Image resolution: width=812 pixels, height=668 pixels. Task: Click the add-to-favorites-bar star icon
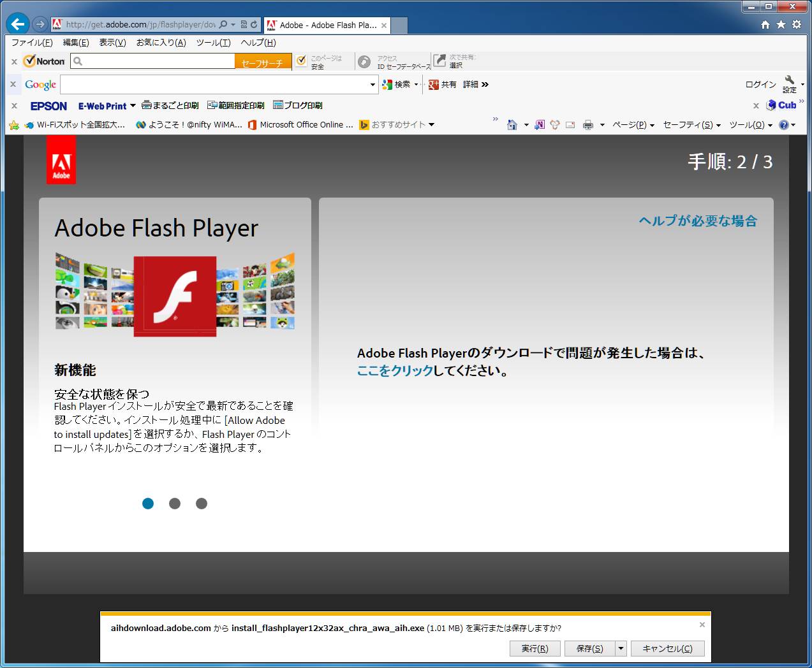click(14, 125)
